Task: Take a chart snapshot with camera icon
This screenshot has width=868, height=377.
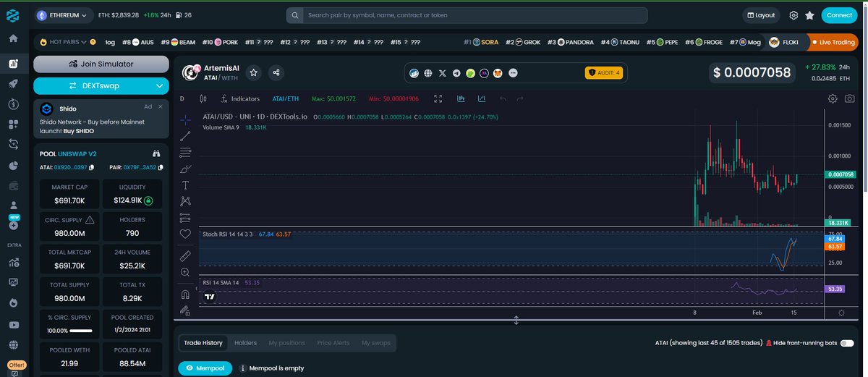Action: (849, 98)
